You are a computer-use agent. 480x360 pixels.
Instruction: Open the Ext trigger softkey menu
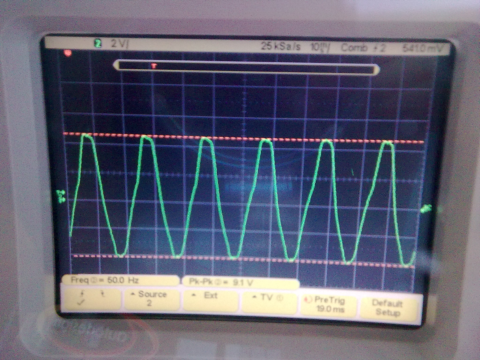coord(210,300)
